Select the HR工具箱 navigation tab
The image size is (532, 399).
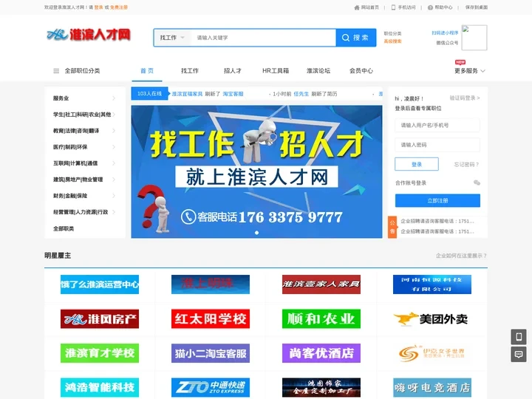click(x=276, y=71)
